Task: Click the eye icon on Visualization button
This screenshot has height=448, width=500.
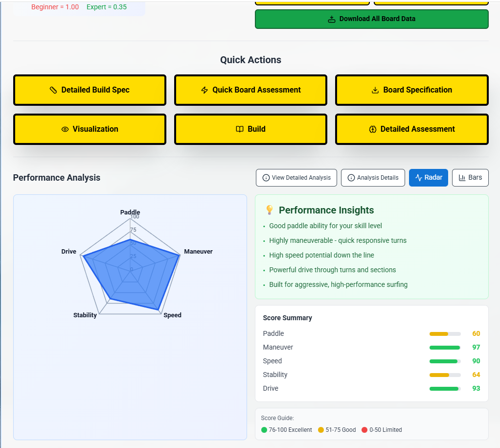Action: pos(65,129)
